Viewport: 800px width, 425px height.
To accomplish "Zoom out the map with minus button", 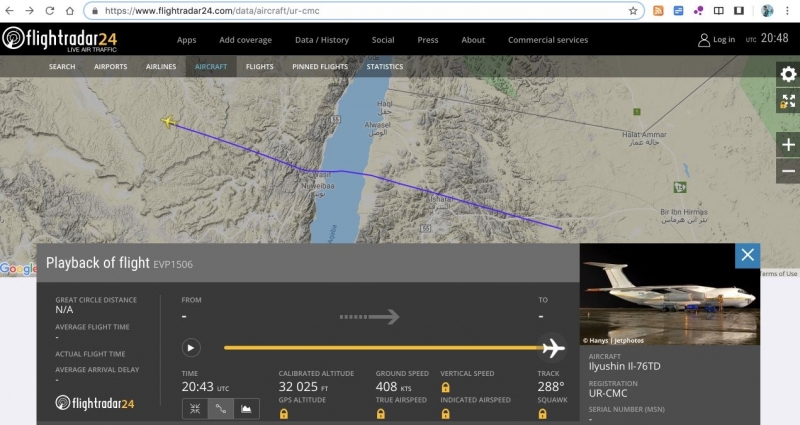I will click(788, 171).
